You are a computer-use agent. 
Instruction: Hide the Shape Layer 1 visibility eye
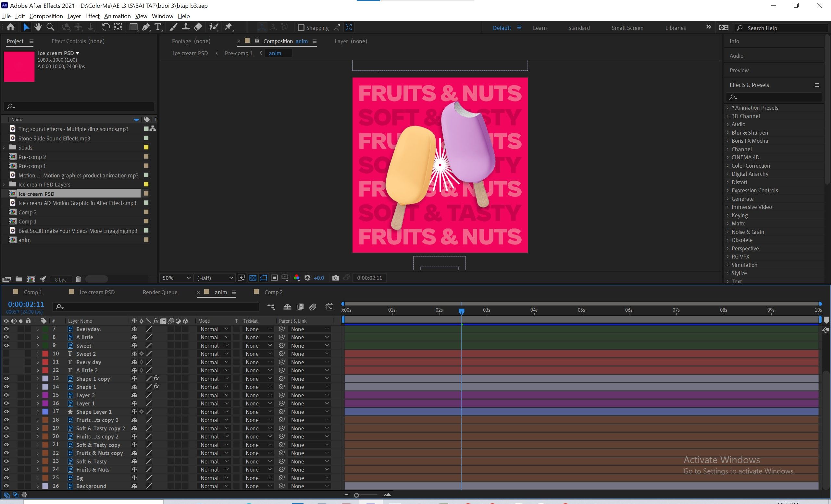point(6,412)
